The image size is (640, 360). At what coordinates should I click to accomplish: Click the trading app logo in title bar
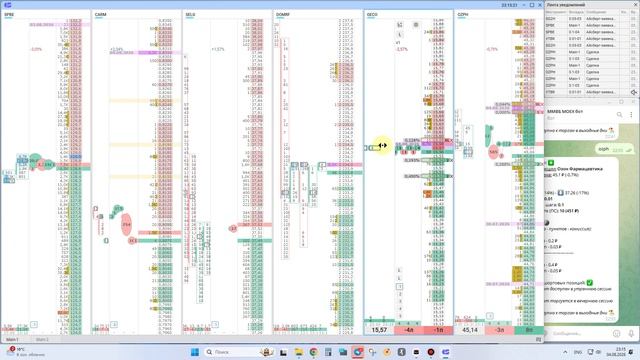click(x=7, y=5)
